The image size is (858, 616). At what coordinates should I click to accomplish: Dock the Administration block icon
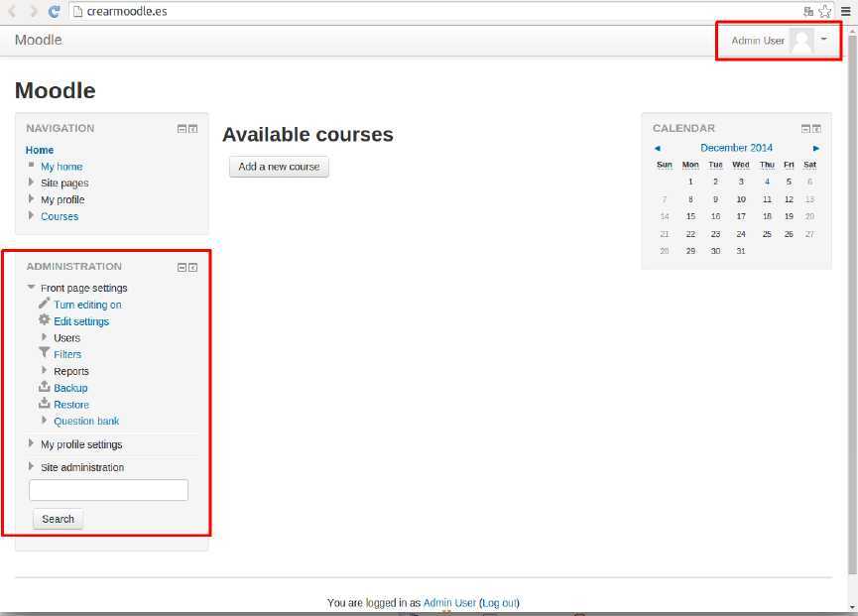click(x=193, y=267)
